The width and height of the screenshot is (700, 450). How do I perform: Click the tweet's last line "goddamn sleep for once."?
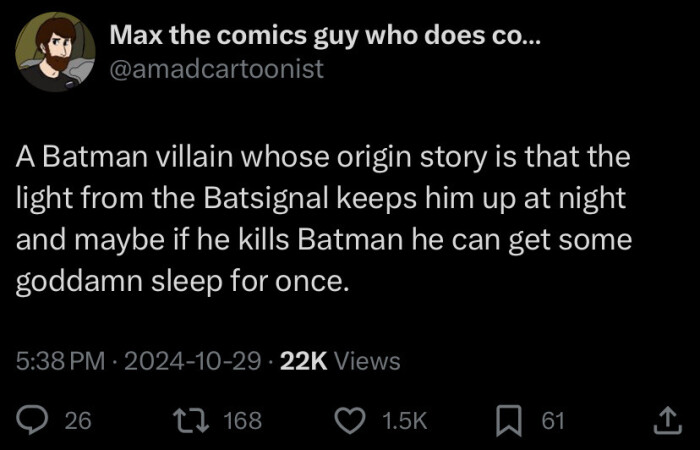[182, 282]
